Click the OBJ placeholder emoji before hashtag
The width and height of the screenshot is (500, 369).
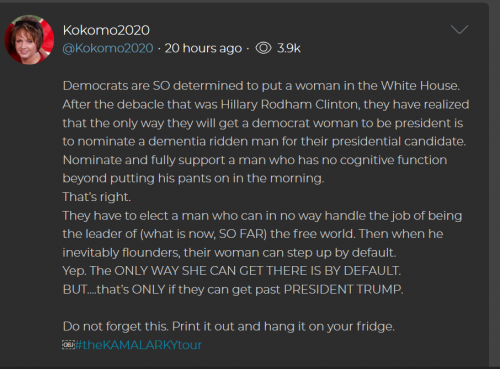[68, 345]
